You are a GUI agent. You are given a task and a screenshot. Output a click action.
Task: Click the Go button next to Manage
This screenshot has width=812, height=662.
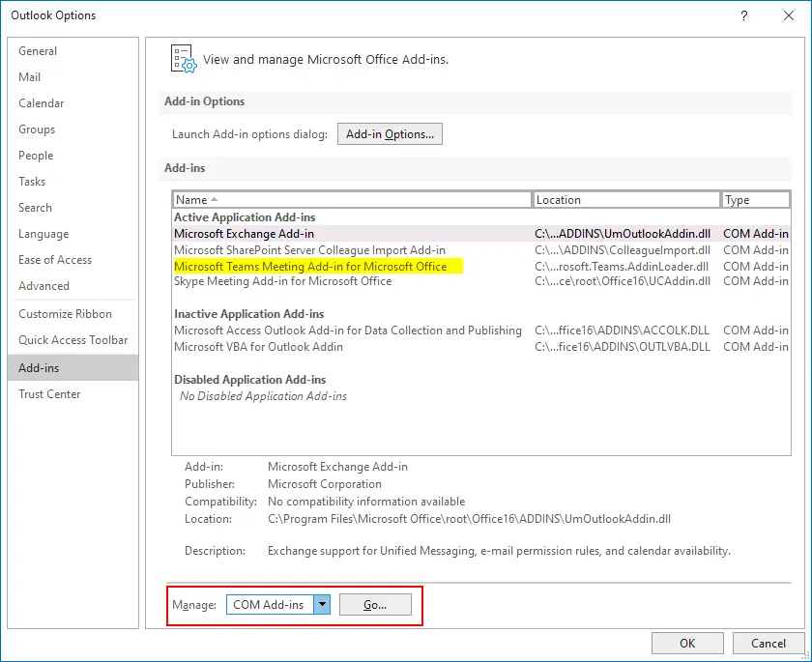pyautogui.click(x=375, y=605)
